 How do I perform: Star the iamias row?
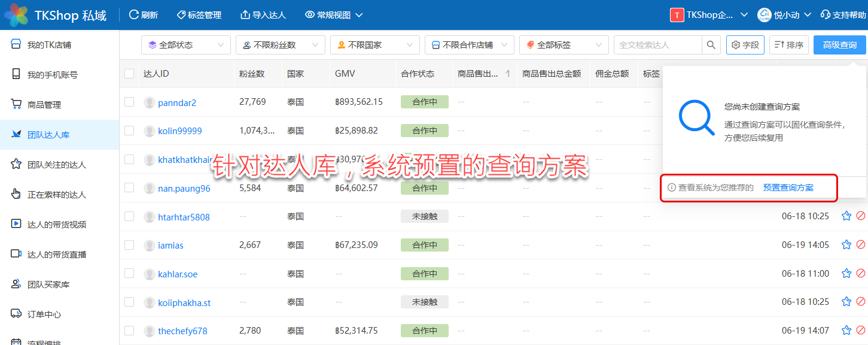tap(846, 244)
